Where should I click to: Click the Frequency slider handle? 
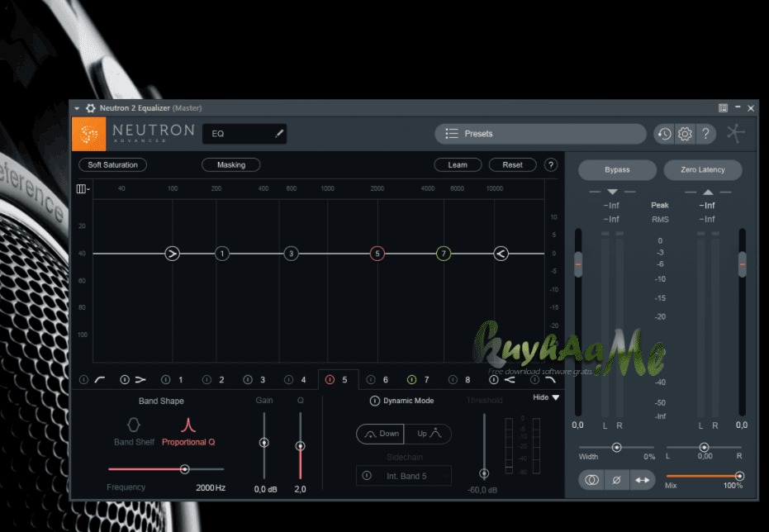click(184, 469)
